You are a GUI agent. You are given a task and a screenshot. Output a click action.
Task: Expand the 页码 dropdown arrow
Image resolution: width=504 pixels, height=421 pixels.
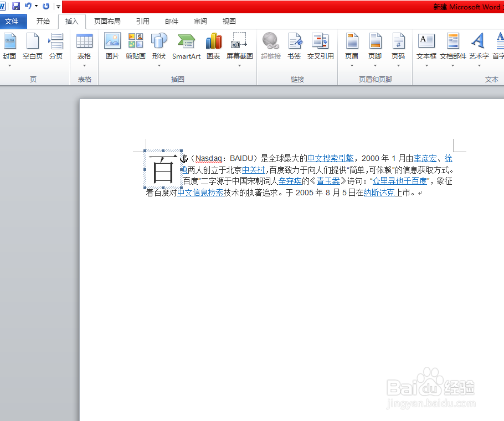tap(399, 65)
